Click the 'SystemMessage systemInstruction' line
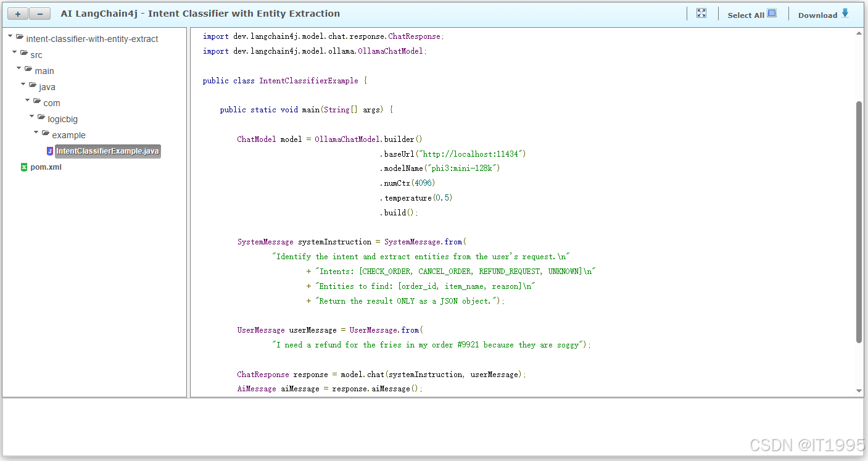 click(x=352, y=242)
